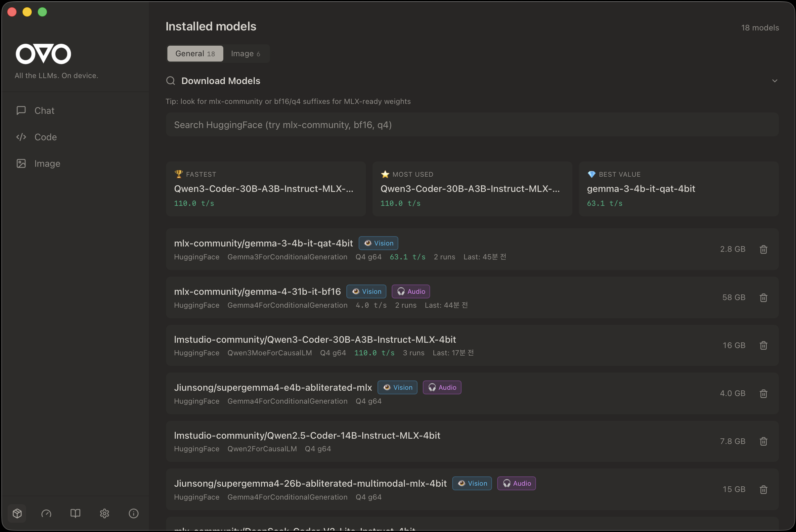The width and height of the screenshot is (796, 532).
Task: Collapse the Download Models section chevron
Action: [x=775, y=81]
